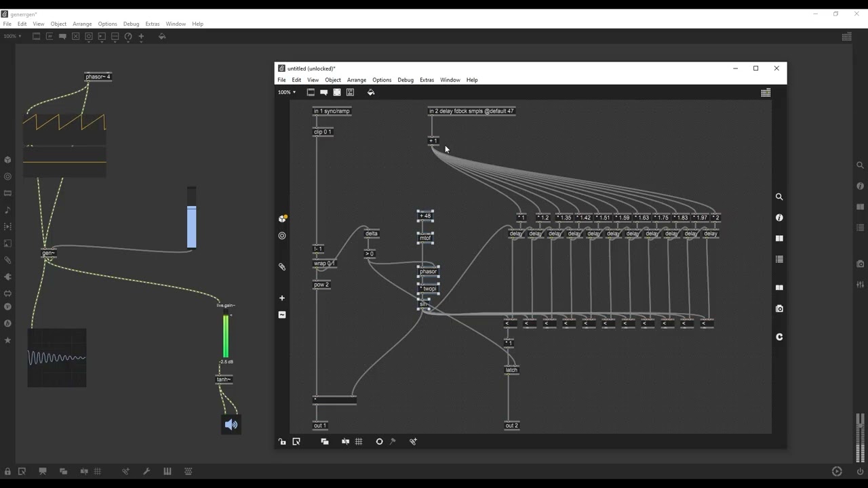Click the hammer build icon in gen window

[x=392, y=441]
